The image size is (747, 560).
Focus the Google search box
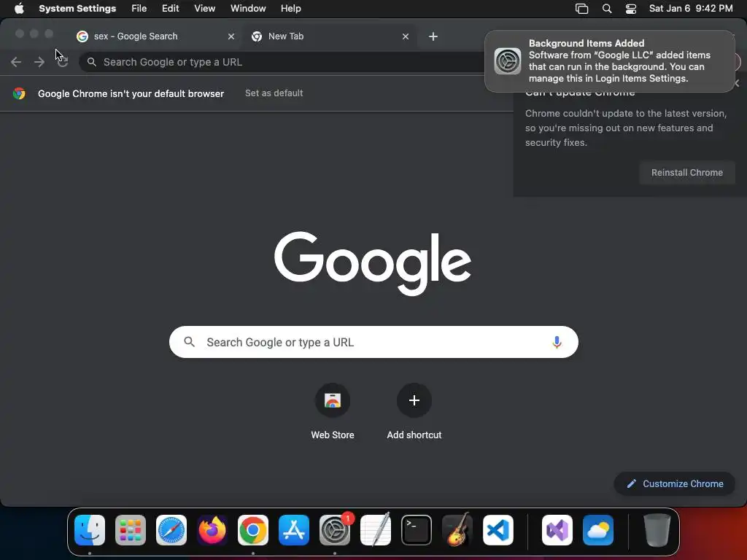(373, 342)
